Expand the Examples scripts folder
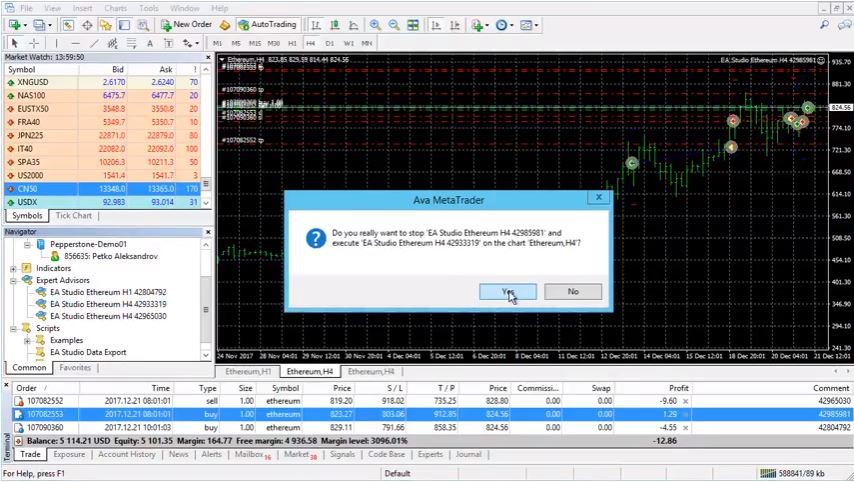The height and width of the screenshot is (482, 854). (27, 340)
